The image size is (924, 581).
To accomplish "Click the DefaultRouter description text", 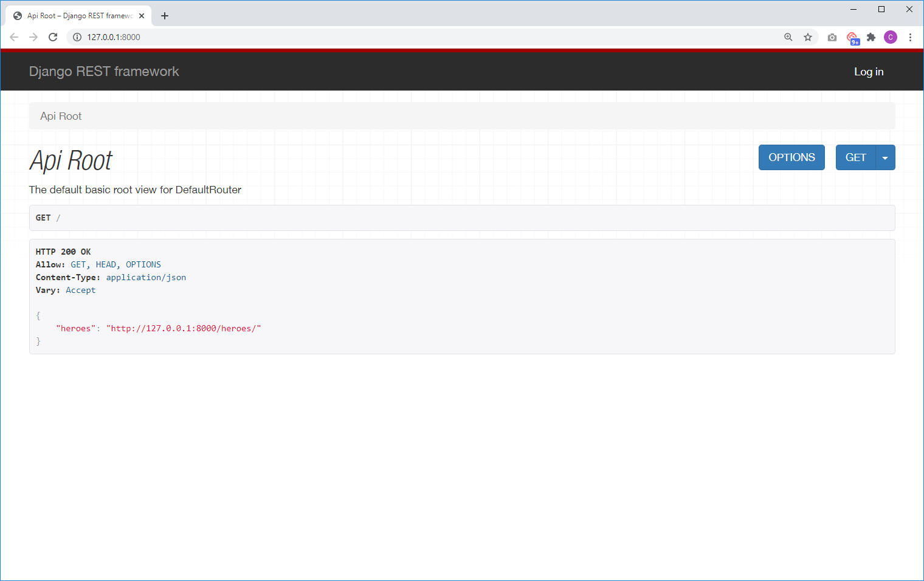I will pos(135,190).
